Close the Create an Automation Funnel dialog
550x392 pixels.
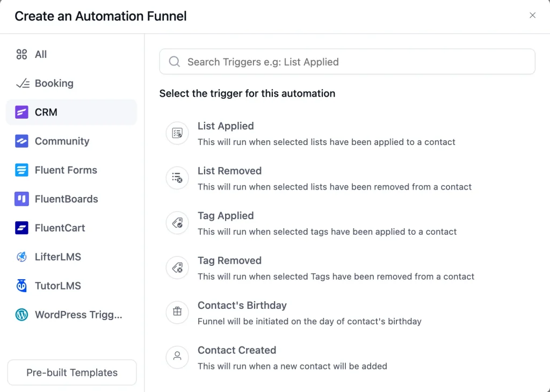532,16
